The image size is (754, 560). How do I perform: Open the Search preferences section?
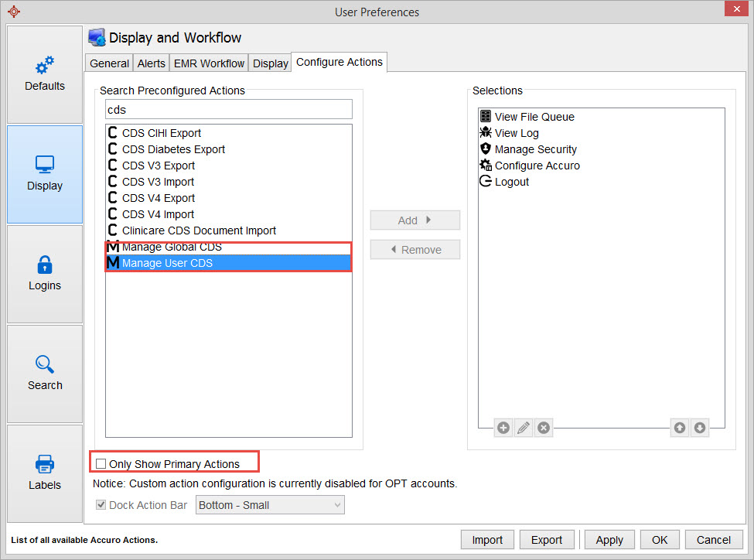point(45,374)
